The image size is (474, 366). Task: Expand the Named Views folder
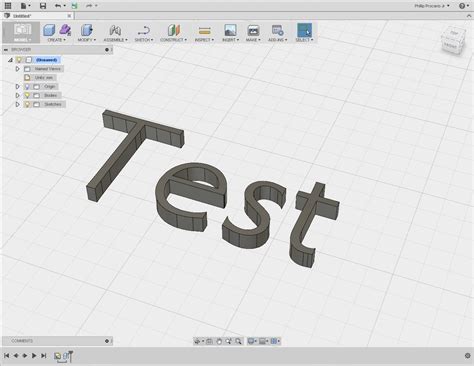pyautogui.click(x=18, y=69)
